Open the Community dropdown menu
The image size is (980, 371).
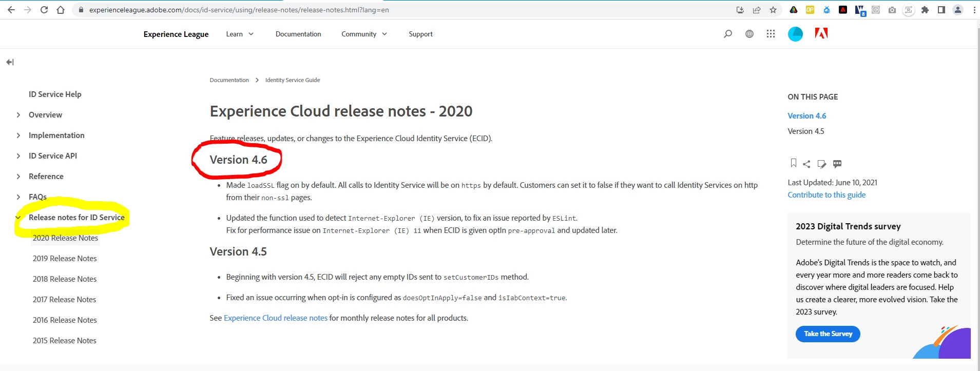[364, 34]
